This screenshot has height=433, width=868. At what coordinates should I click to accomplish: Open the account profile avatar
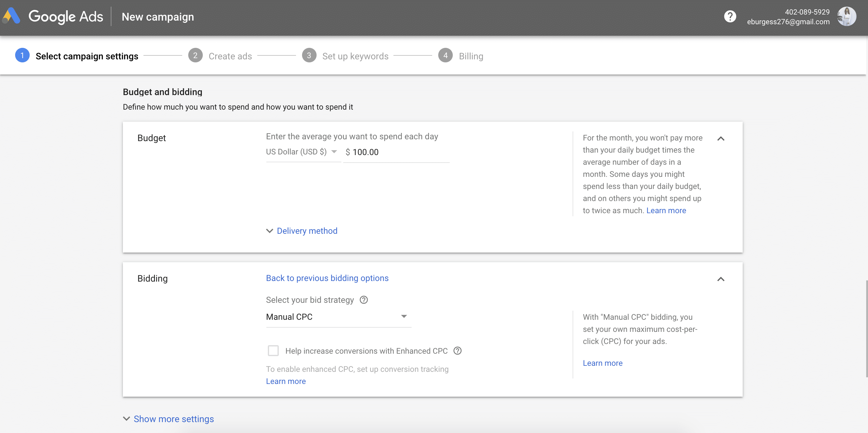pyautogui.click(x=847, y=17)
